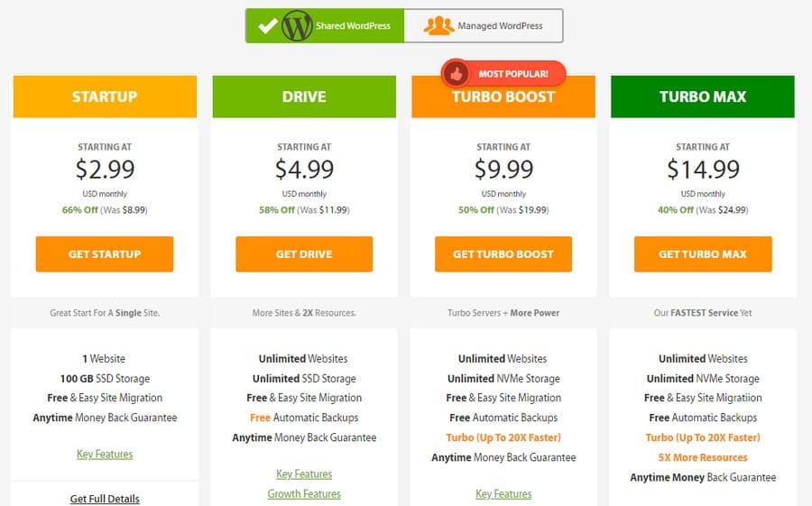
Task: Click the Get Turbo Boost button
Action: point(503,254)
